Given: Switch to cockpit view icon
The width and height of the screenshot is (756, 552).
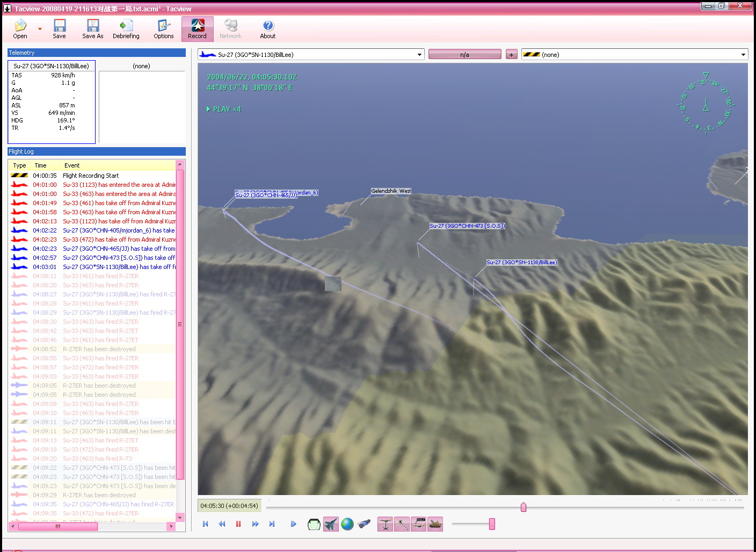Looking at the screenshot, I should click(x=314, y=524).
